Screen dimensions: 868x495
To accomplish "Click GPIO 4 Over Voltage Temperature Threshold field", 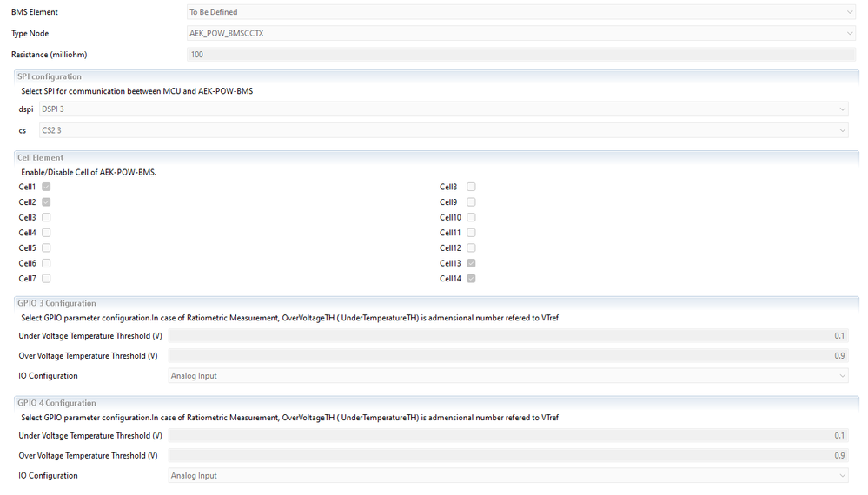I will click(508, 456).
